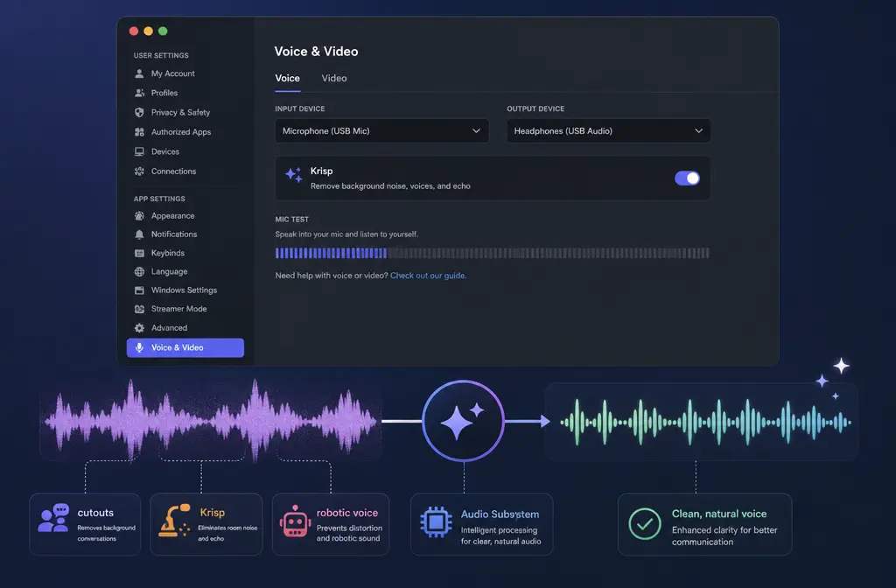
Task: Open the Output Device dropdown
Action: coord(609,131)
